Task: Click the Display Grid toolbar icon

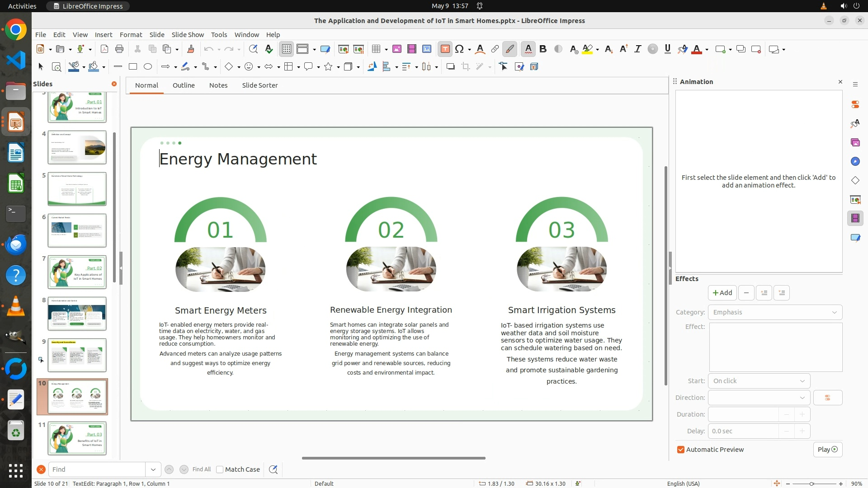Action: (287, 49)
